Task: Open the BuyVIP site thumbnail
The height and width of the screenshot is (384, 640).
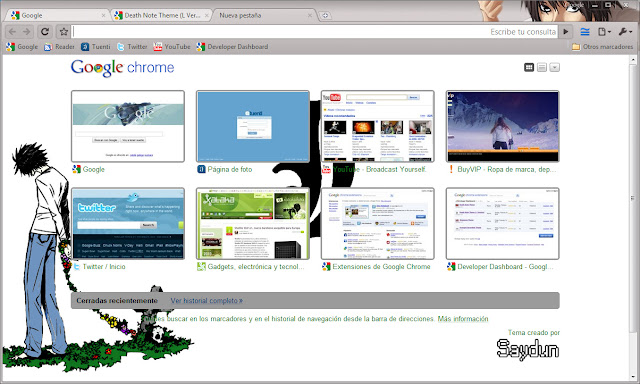Action: point(502,126)
